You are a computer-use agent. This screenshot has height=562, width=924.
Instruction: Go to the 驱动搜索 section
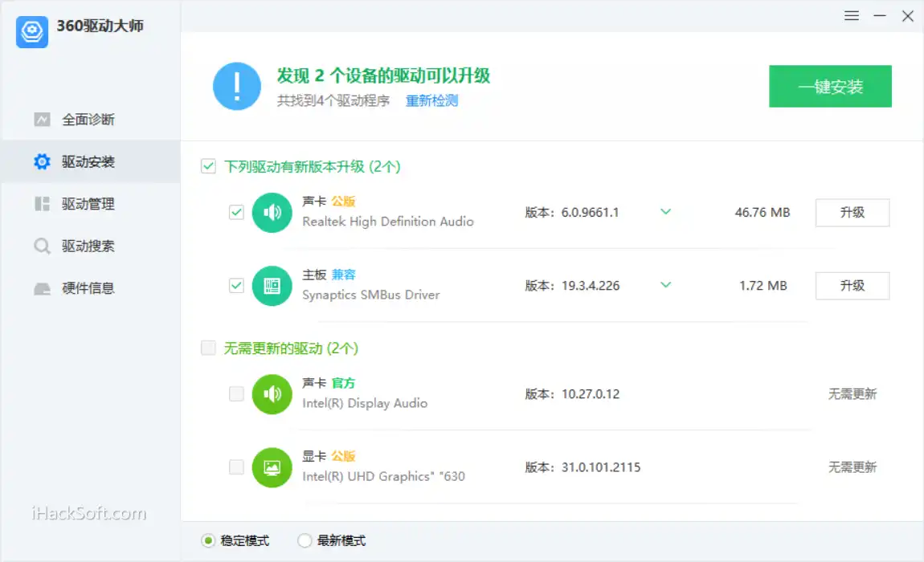coord(91,246)
